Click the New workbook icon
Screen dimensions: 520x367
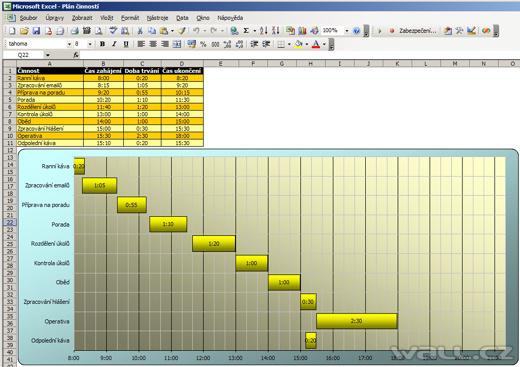(12, 31)
